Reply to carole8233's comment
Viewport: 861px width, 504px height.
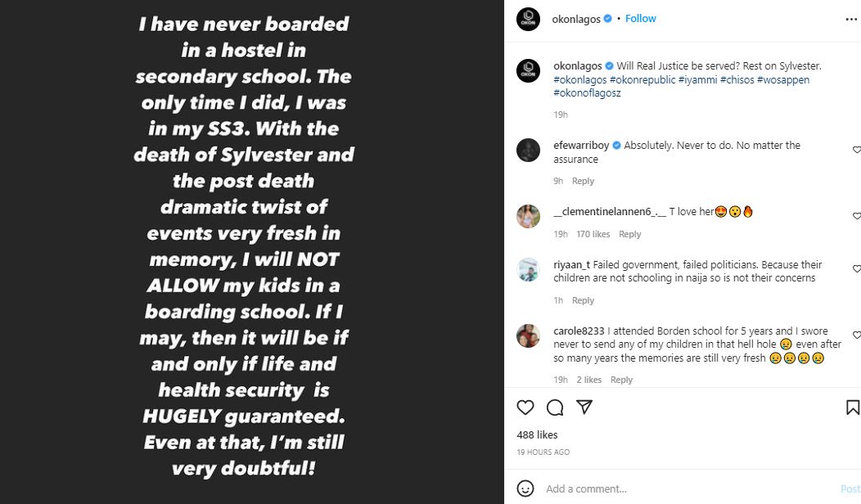[x=621, y=380]
